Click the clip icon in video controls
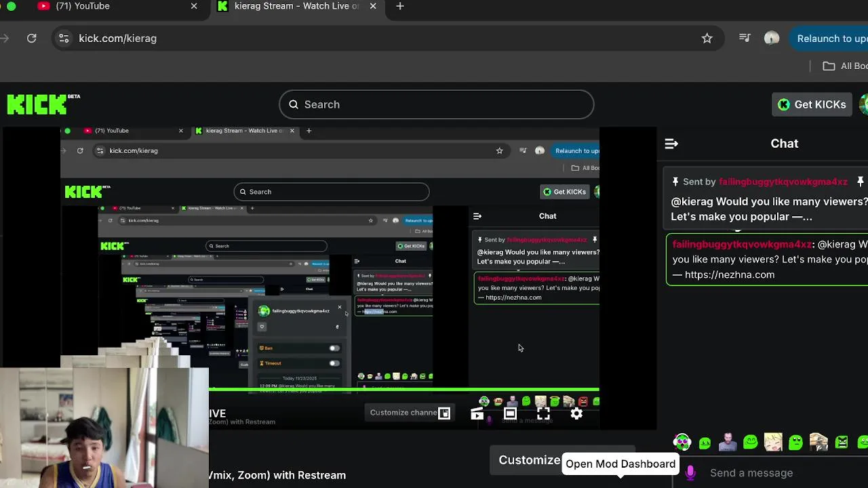The height and width of the screenshot is (488, 868). point(477,413)
